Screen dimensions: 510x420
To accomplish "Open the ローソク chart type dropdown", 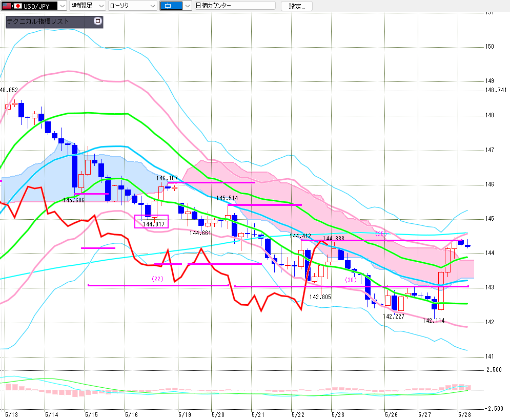I will pos(132,6).
